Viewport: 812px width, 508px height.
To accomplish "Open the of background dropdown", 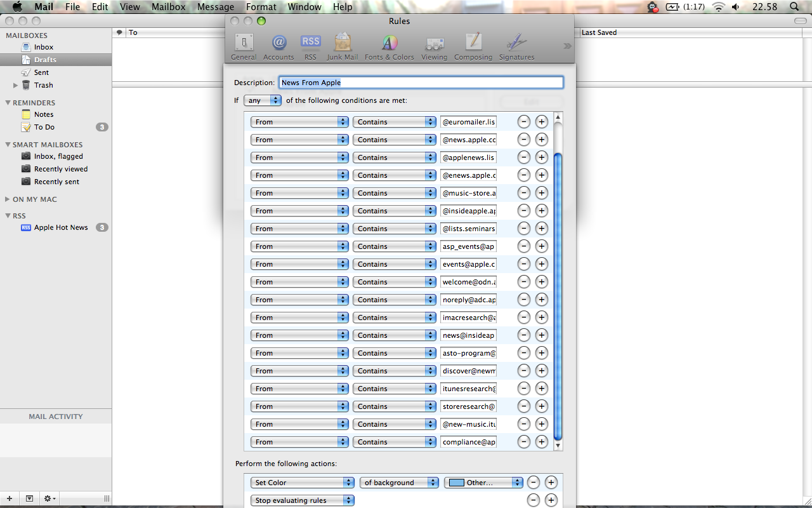I will pos(399,483).
